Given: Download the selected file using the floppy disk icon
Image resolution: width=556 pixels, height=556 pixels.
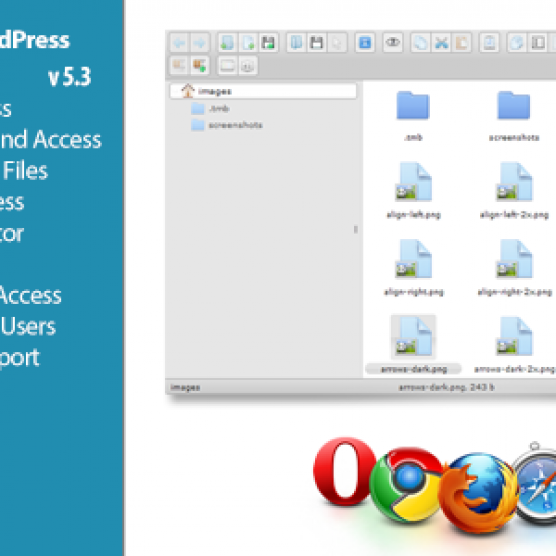Looking at the screenshot, I should (317, 43).
